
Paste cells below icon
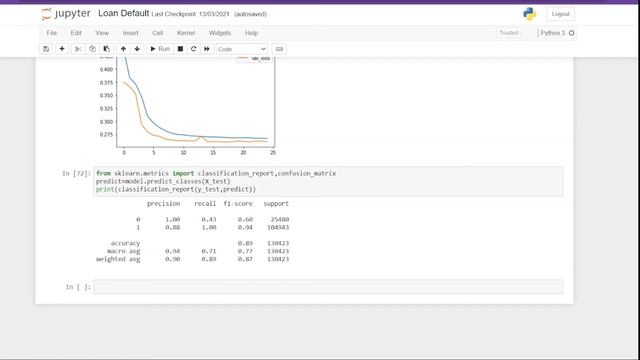[107, 49]
